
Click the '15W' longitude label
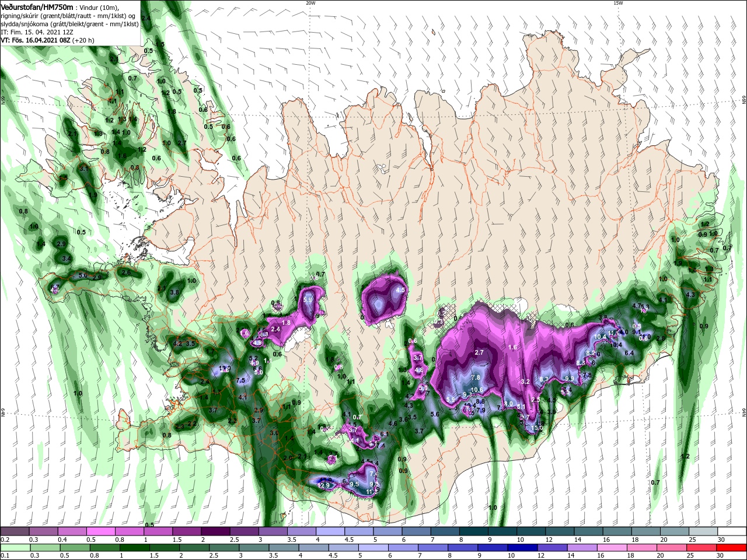(x=618, y=3)
